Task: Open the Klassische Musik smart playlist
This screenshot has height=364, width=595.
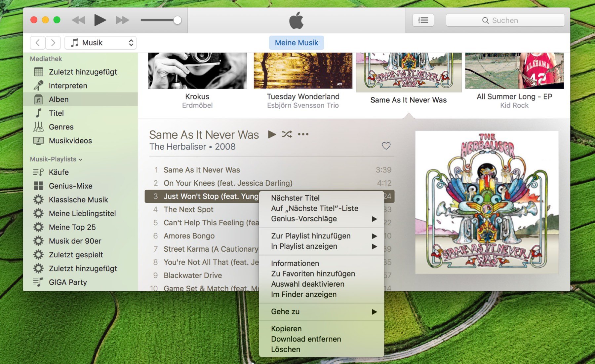Action: point(80,200)
